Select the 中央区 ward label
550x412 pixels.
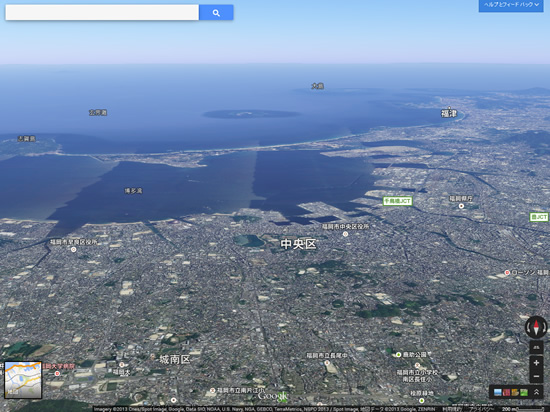(x=298, y=244)
